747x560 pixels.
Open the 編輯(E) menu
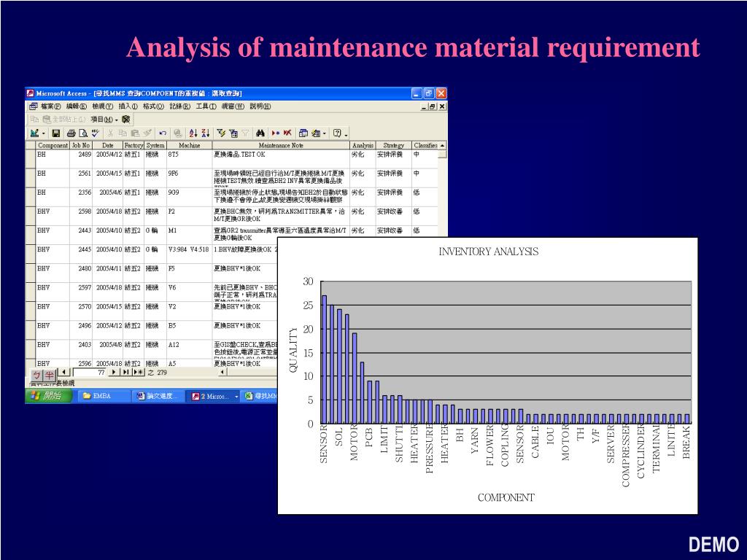point(76,106)
